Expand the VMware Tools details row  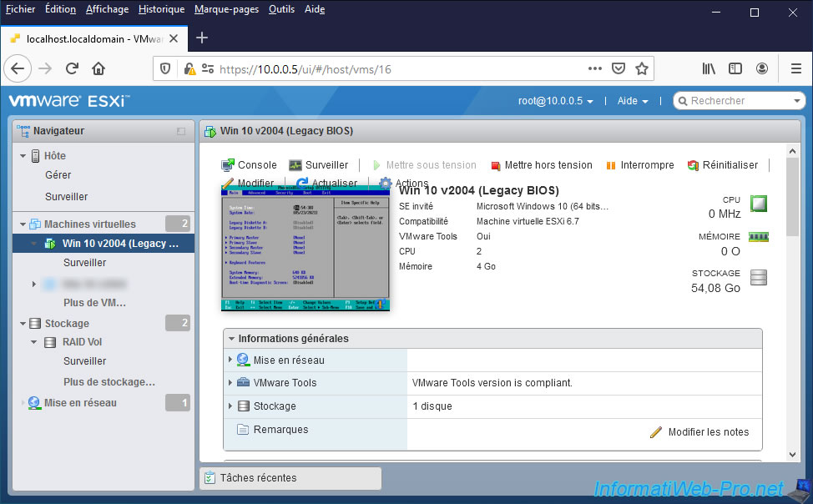[230, 383]
